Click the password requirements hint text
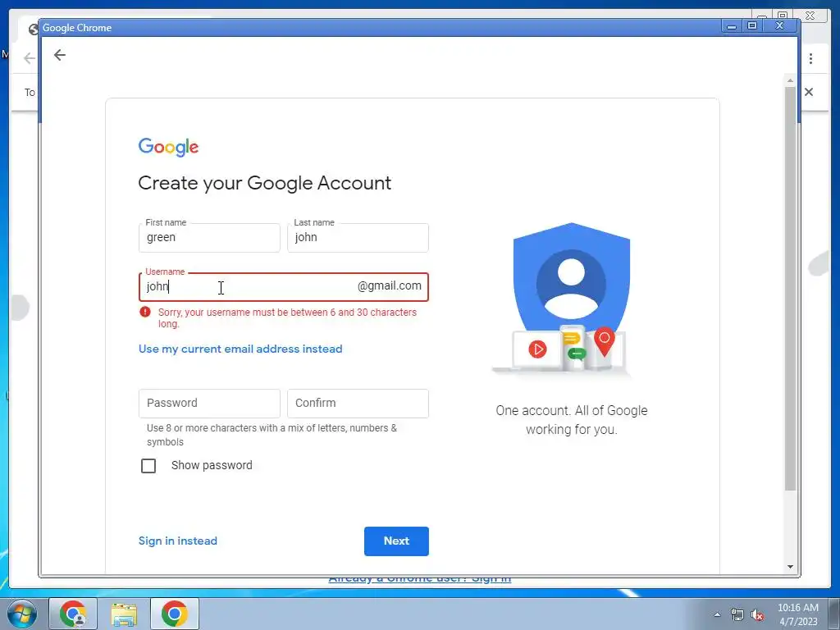 click(x=272, y=435)
